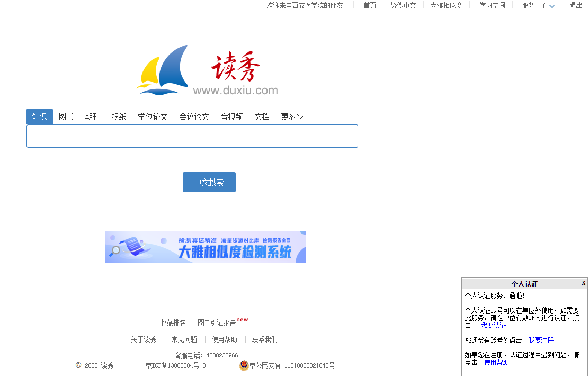Click the © 2022 读秀 copyright text
Viewport: 588px width, 376px height.
94,365
